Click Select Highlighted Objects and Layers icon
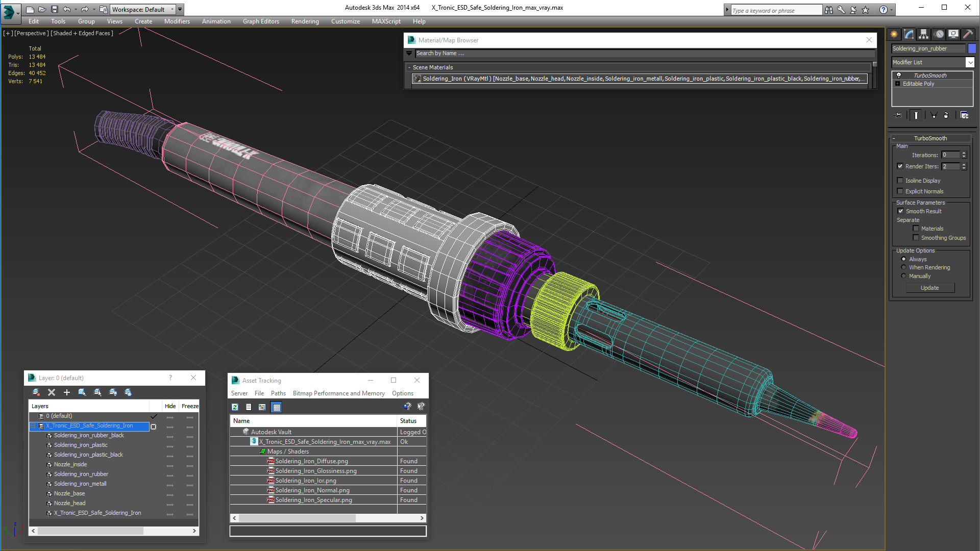Image resolution: width=980 pixels, height=551 pixels. tap(82, 392)
